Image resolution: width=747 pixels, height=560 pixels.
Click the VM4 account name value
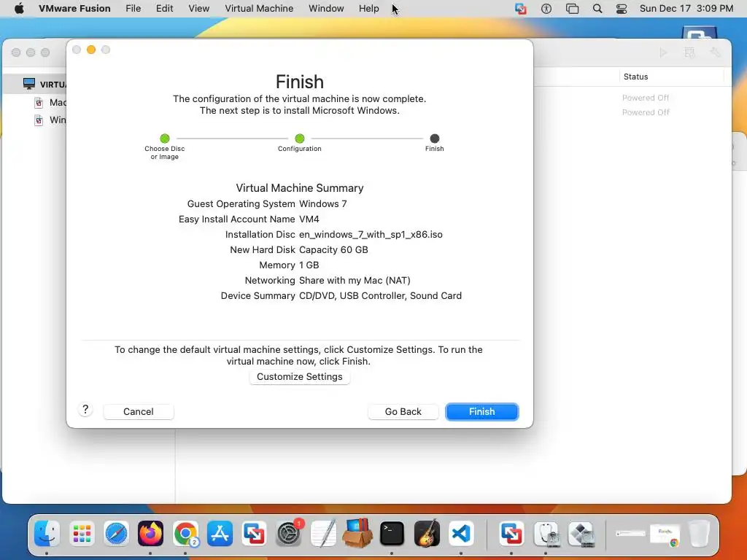point(309,219)
